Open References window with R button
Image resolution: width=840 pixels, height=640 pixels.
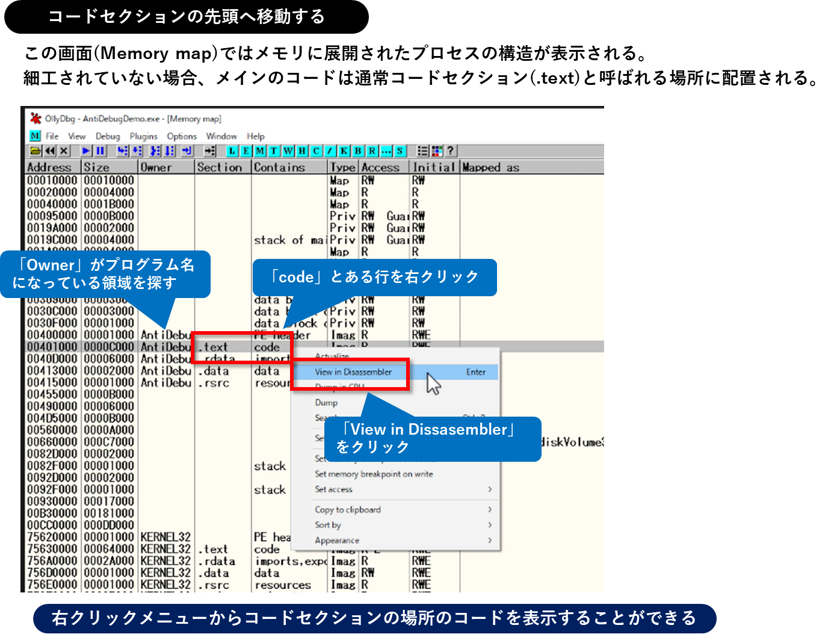tap(372, 151)
